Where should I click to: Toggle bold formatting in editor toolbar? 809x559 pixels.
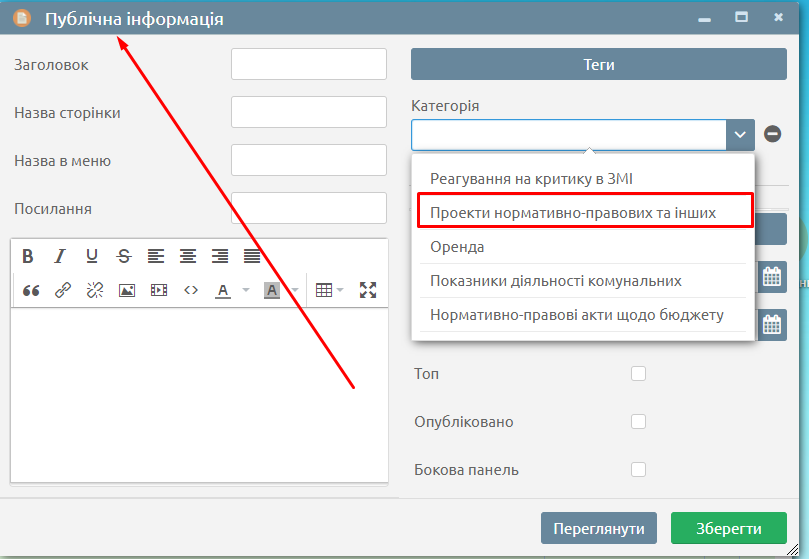pos(28,256)
